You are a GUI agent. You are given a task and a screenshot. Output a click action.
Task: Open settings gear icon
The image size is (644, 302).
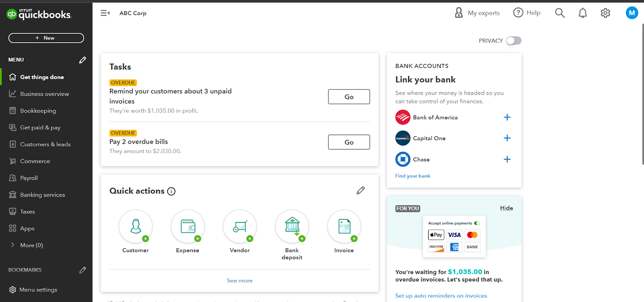[605, 13]
